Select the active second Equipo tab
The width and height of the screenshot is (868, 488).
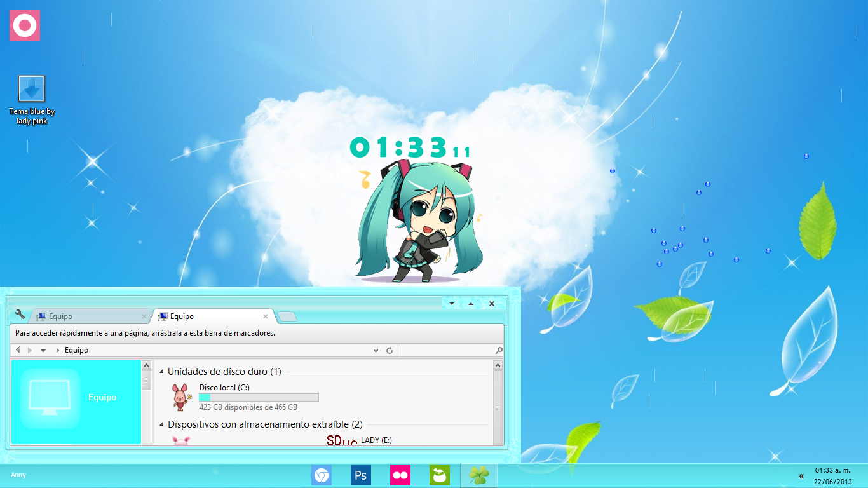pos(214,316)
